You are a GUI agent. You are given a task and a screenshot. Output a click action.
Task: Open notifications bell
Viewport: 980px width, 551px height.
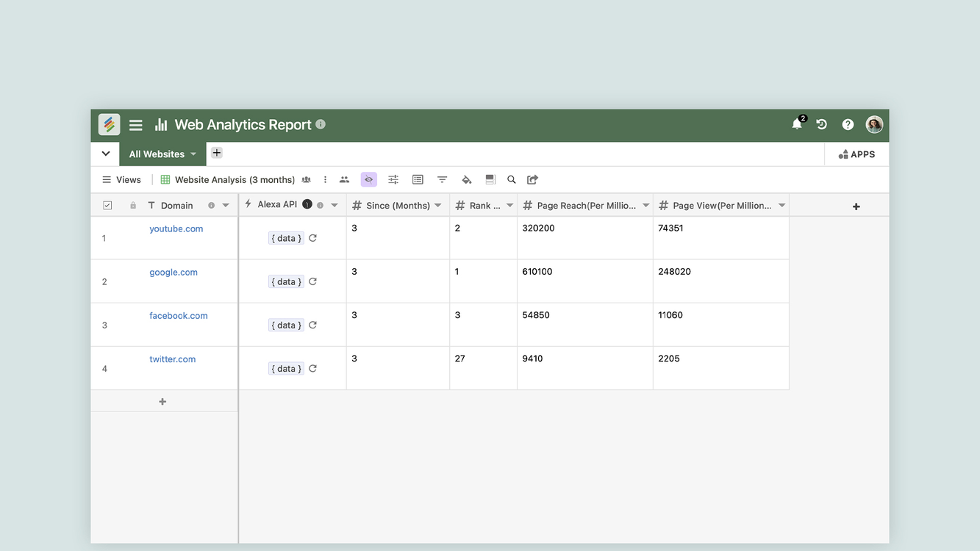coord(797,124)
